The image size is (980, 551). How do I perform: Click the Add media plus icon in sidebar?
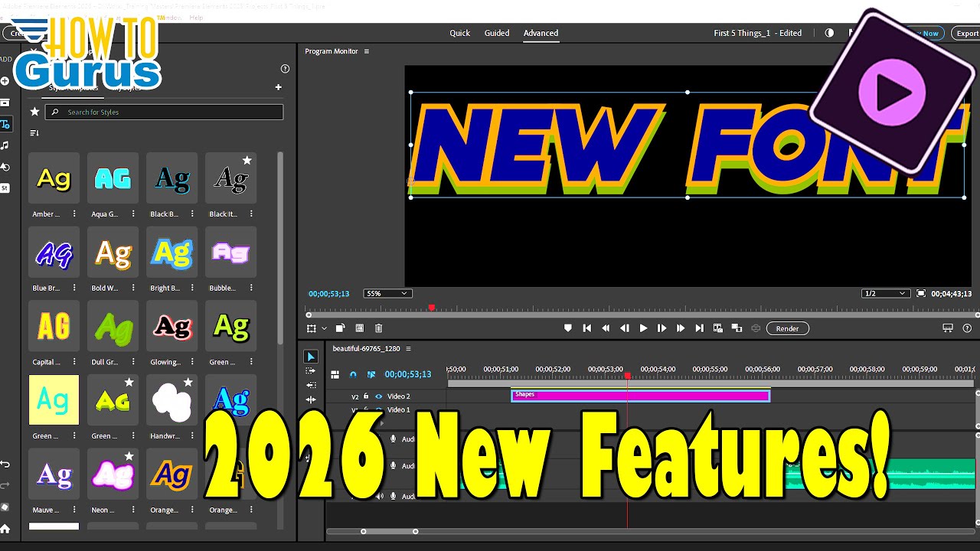5,81
